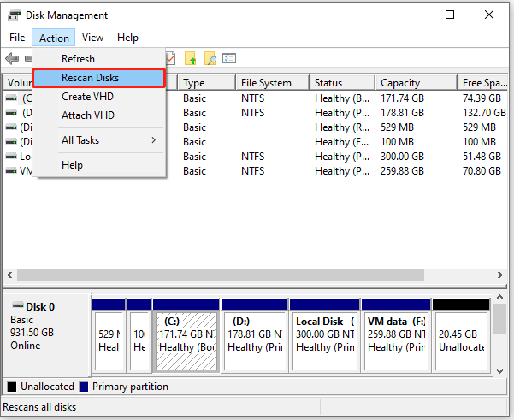Click the red checkmark toolbar icon

point(171,58)
